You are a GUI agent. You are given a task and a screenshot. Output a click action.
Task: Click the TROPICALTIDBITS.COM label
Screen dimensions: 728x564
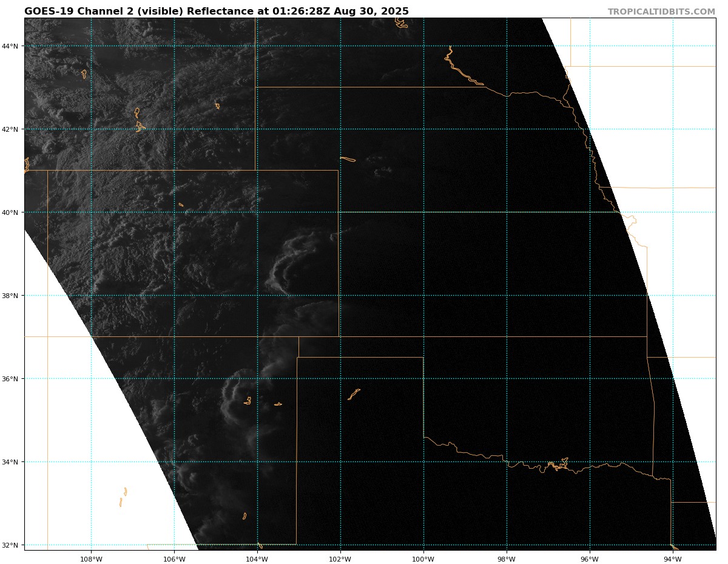coord(661,12)
